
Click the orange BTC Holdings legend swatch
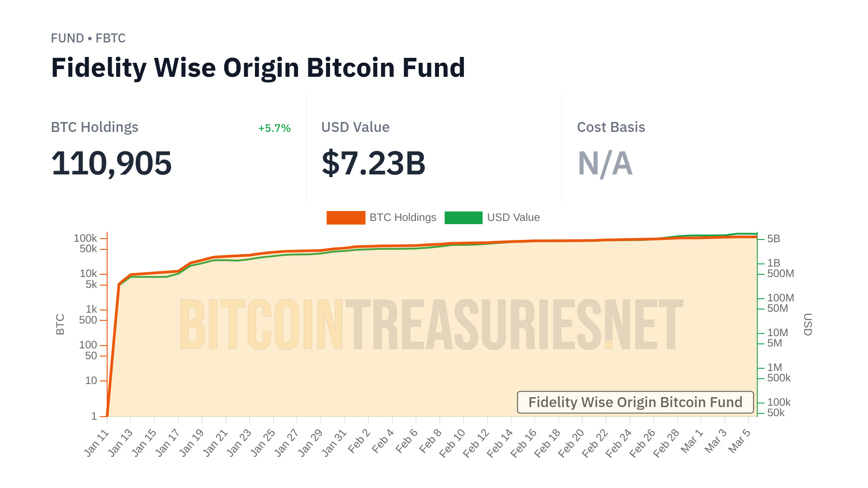[x=345, y=218]
